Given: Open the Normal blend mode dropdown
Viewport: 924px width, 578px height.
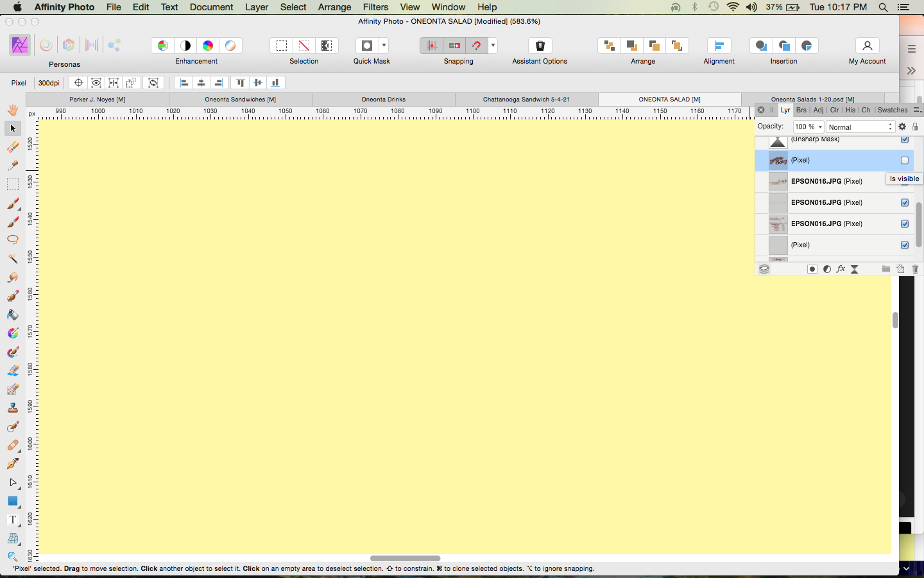Looking at the screenshot, I should coord(860,127).
